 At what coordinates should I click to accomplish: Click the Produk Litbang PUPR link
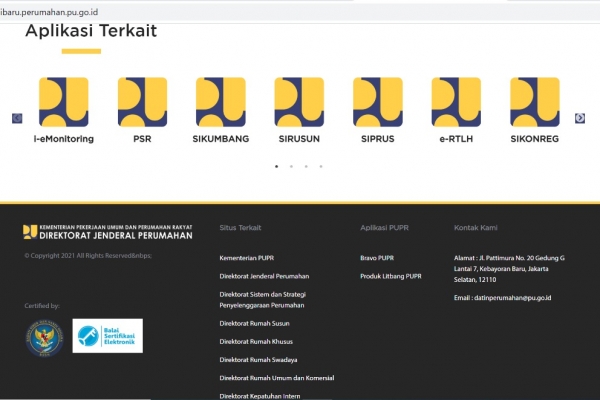[391, 276]
